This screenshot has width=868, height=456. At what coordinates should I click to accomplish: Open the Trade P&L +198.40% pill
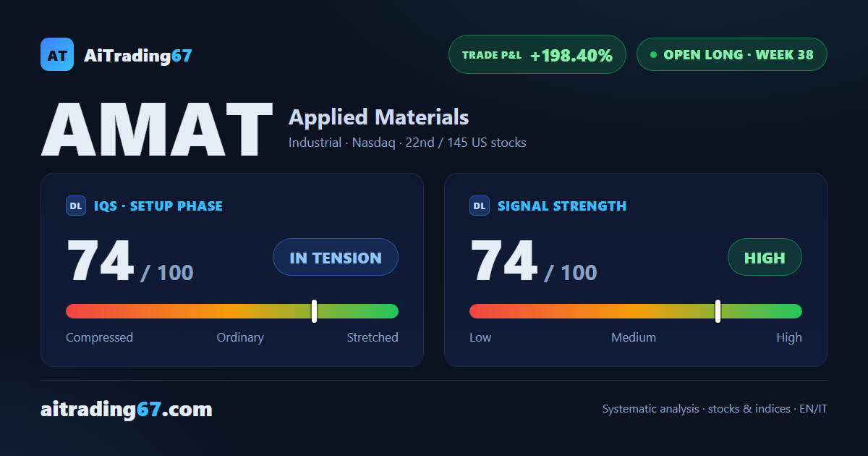point(537,54)
